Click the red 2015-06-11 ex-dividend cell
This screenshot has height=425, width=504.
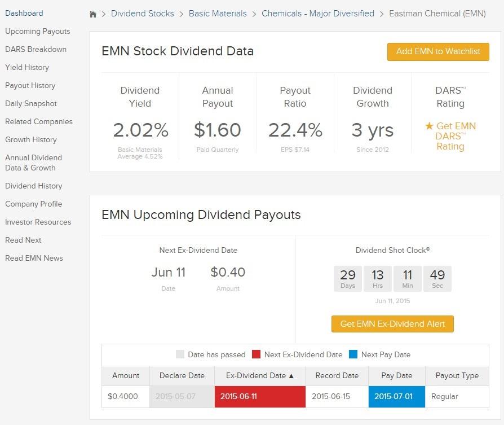pos(260,396)
